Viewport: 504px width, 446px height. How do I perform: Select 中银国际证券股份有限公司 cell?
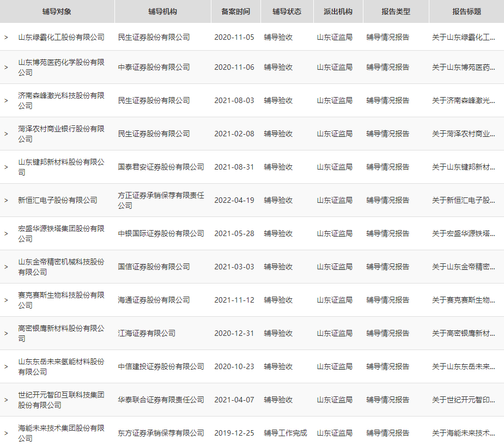[161, 233]
